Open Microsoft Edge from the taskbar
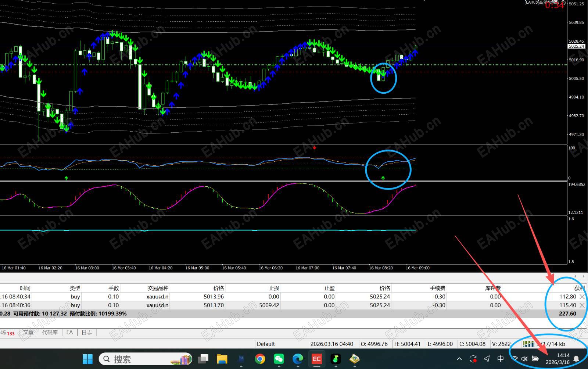This screenshot has height=369, width=588. tap(298, 359)
